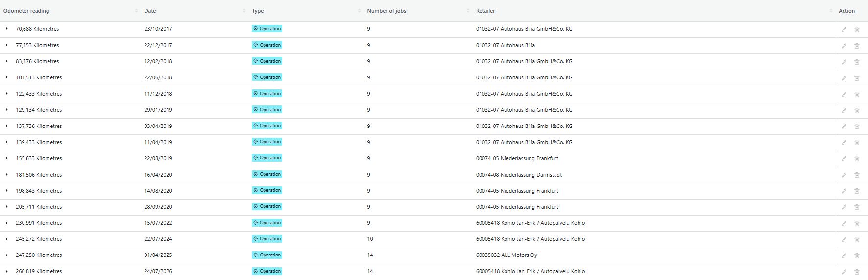The width and height of the screenshot is (868, 280).
Task: Select Niederlassung Frankfurt retailer dated 28/09/2020
Action: point(517,207)
